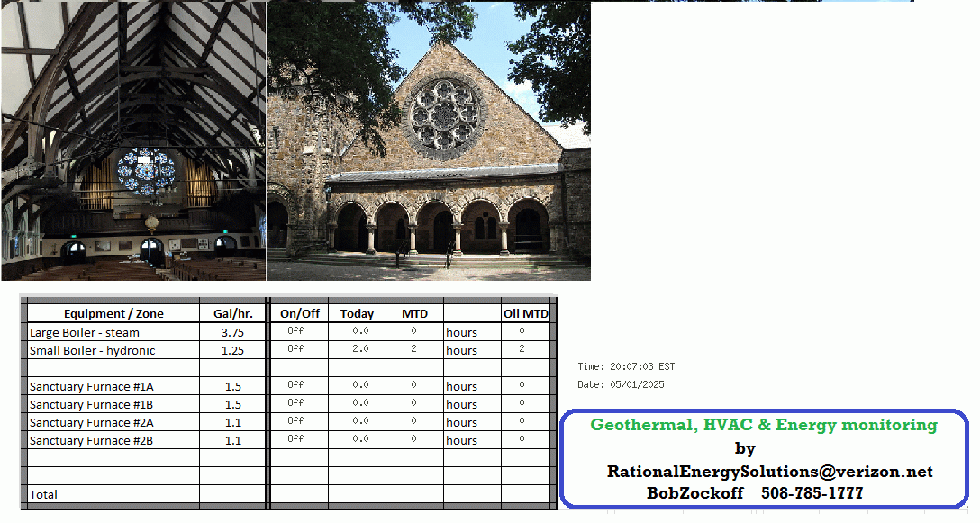Click the 'Date: 05/01/2025' readout
980x523 pixels.
(621, 385)
